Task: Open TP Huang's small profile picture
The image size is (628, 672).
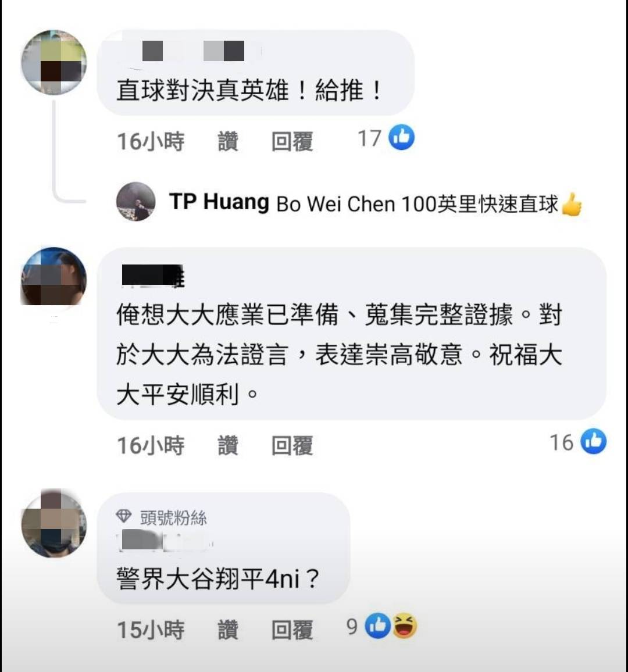Action: tap(136, 202)
